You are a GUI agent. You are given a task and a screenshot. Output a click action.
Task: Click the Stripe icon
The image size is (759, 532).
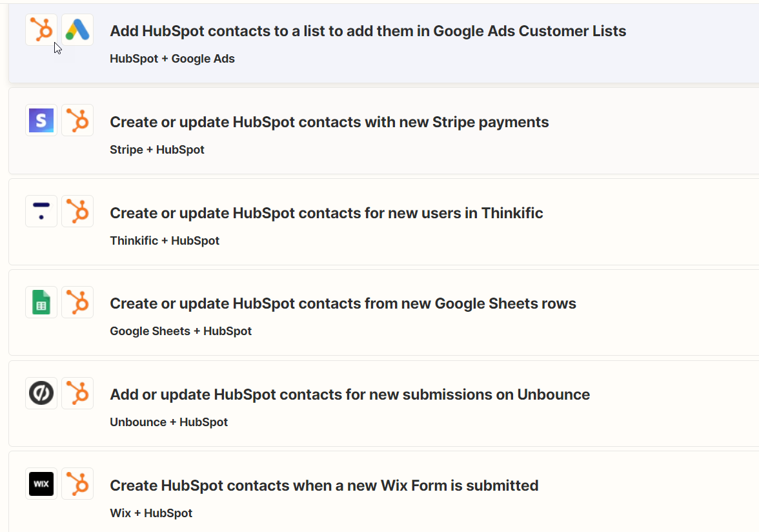point(41,120)
